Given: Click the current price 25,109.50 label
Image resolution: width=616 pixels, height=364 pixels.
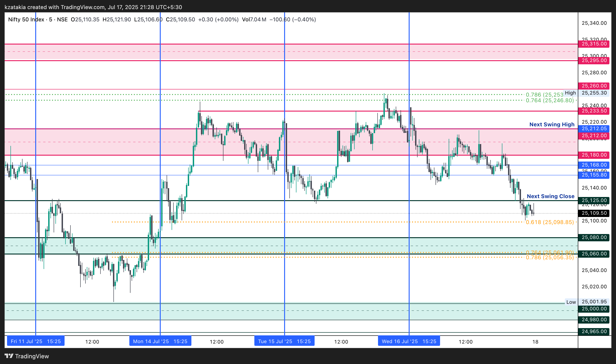Looking at the screenshot, I should [x=594, y=213].
